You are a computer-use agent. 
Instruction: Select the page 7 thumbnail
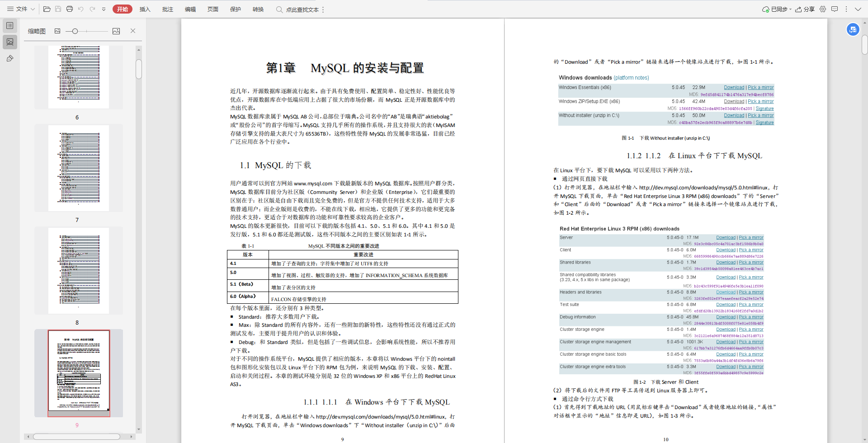click(x=79, y=168)
